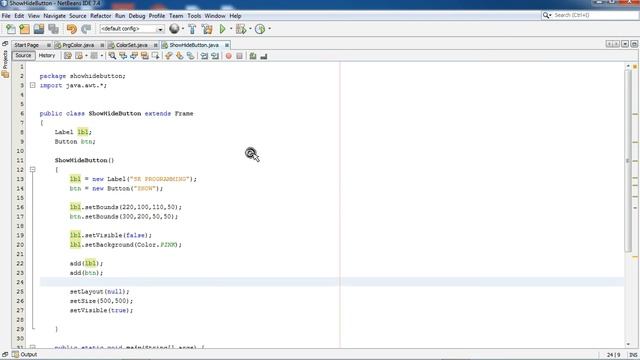Image resolution: width=640 pixels, height=360 pixels.
Task: Click the New File toolbar icon
Action: (x=11, y=29)
